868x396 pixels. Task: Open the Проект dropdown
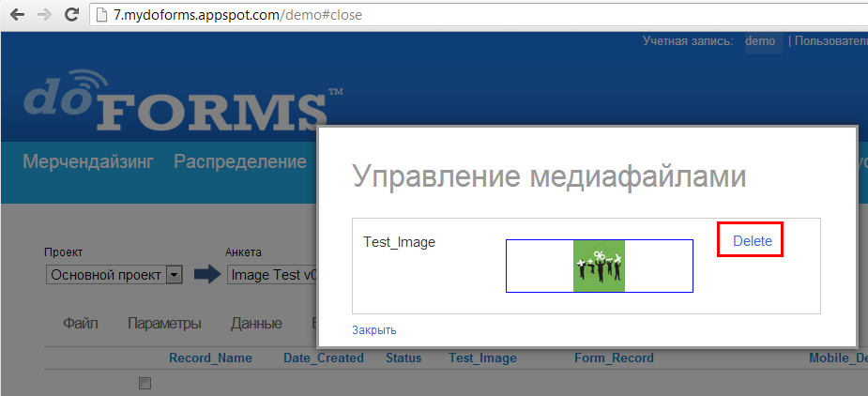tap(173, 275)
